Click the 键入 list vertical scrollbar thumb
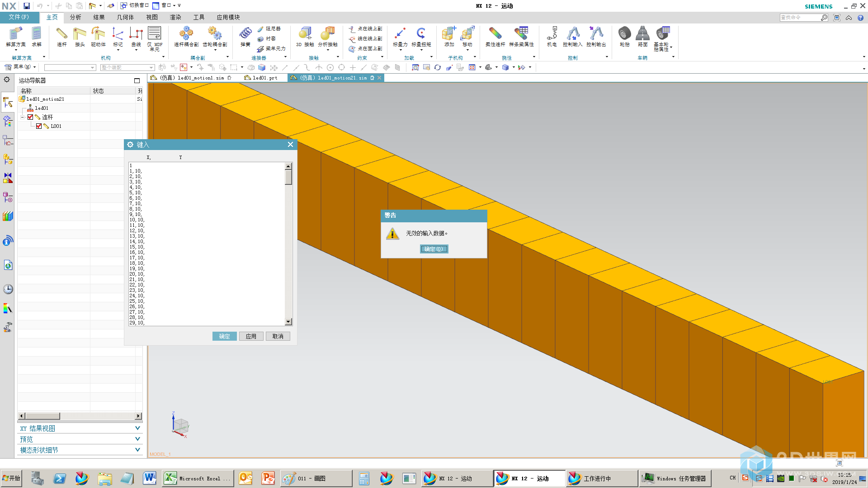This screenshot has height=488, width=868. pyautogui.click(x=288, y=177)
